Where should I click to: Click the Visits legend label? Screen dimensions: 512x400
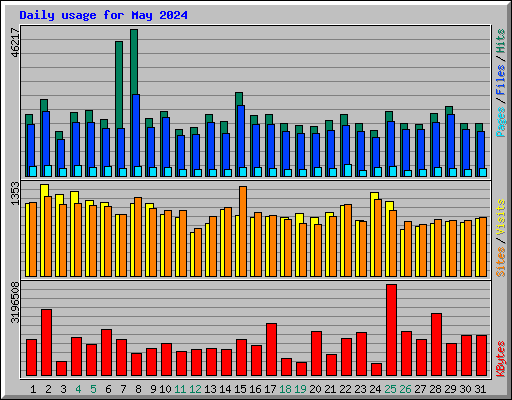pos(500,218)
